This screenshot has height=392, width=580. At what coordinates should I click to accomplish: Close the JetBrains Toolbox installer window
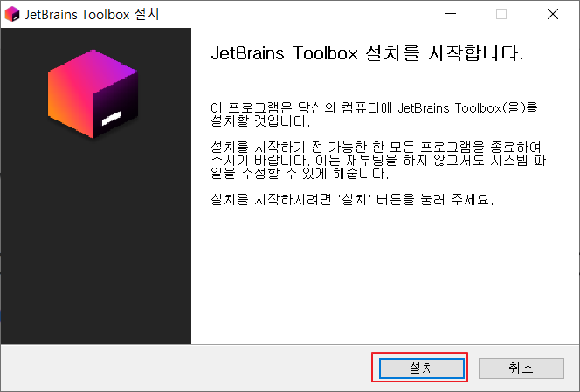(x=553, y=14)
